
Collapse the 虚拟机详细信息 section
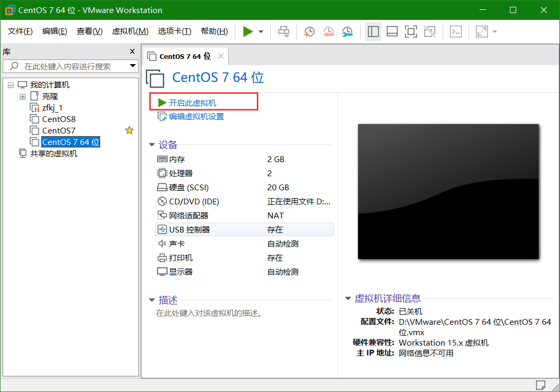348,298
